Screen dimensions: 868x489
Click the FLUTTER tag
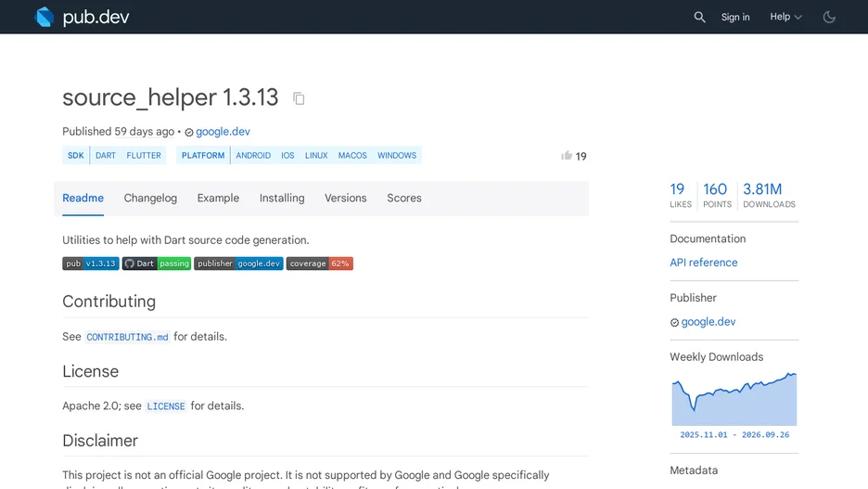coord(144,156)
